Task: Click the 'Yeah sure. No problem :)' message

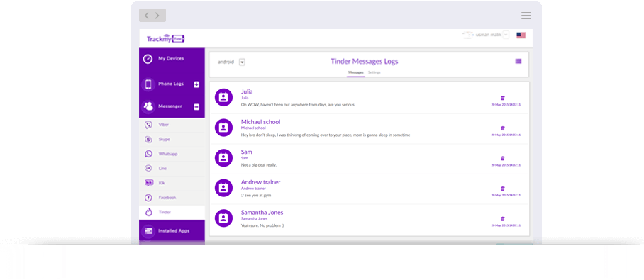Action: [x=262, y=226]
